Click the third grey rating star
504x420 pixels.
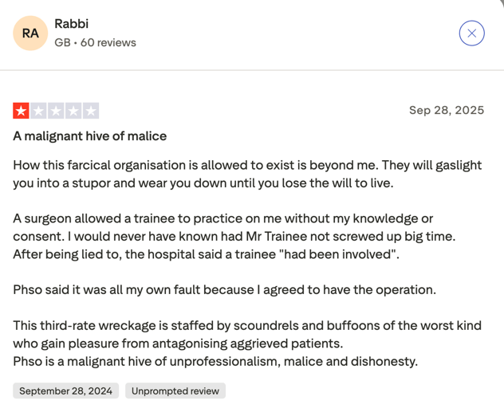(56, 111)
